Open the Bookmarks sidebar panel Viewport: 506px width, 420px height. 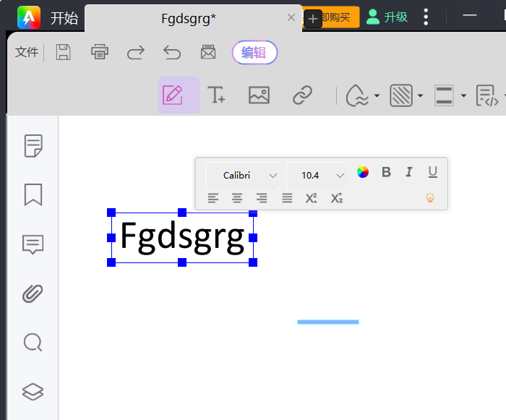pyautogui.click(x=33, y=194)
